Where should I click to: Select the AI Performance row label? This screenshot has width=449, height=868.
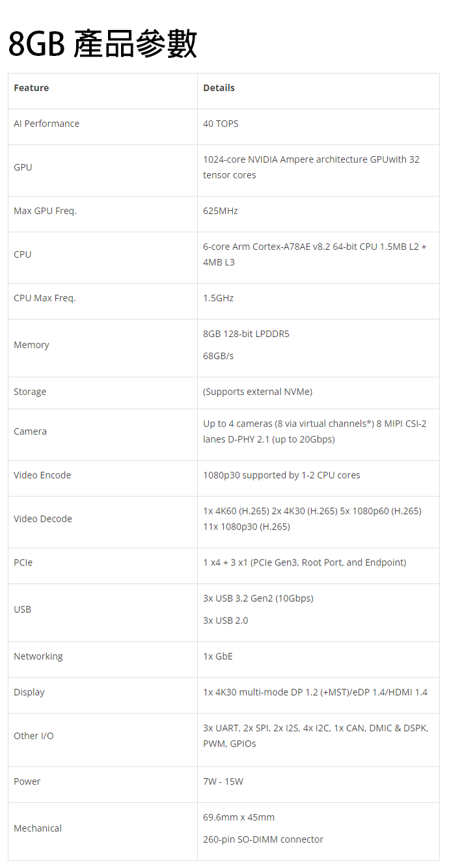click(x=46, y=124)
